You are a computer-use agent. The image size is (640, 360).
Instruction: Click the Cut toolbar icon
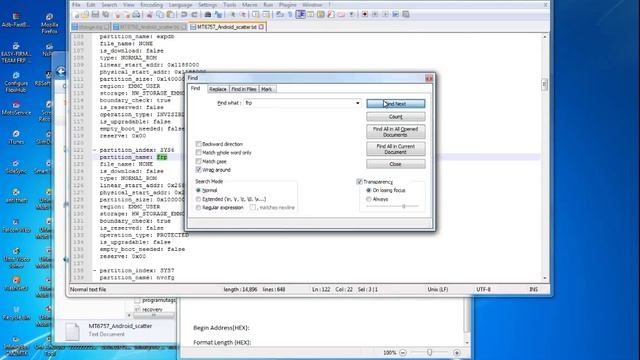click(149, 14)
